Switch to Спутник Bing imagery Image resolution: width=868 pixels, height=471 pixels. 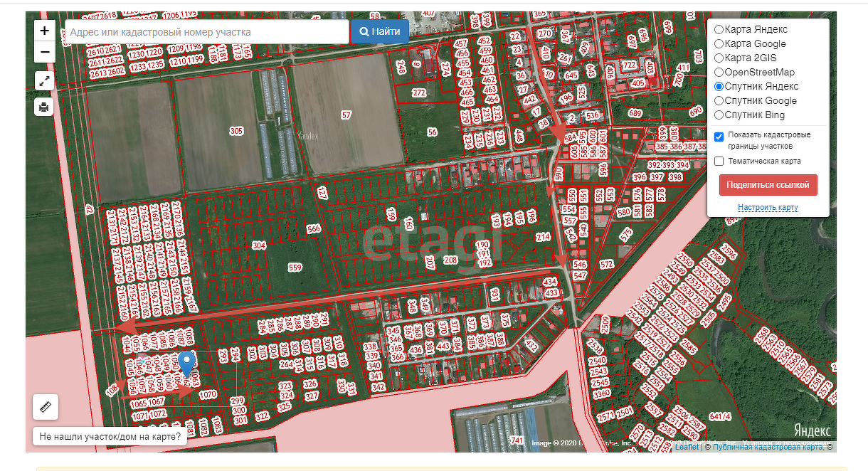click(x=719, y=115)
